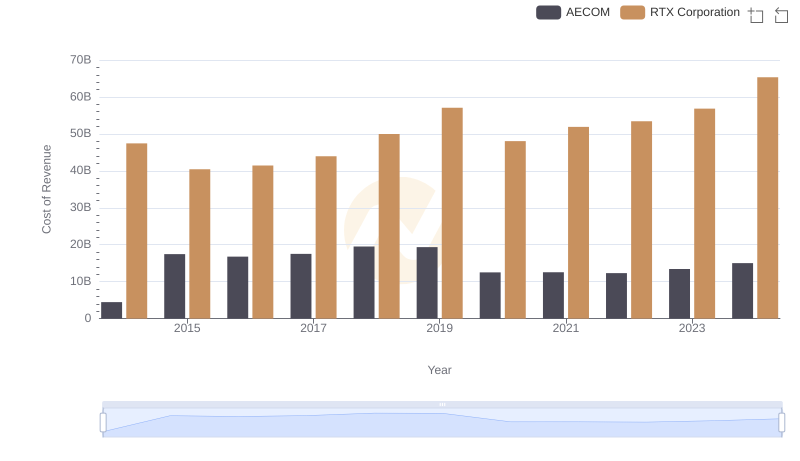This screenshot has width=800, height=461.
Task: Click the 2023 x-axis label
Action: [x=692, y=328]
